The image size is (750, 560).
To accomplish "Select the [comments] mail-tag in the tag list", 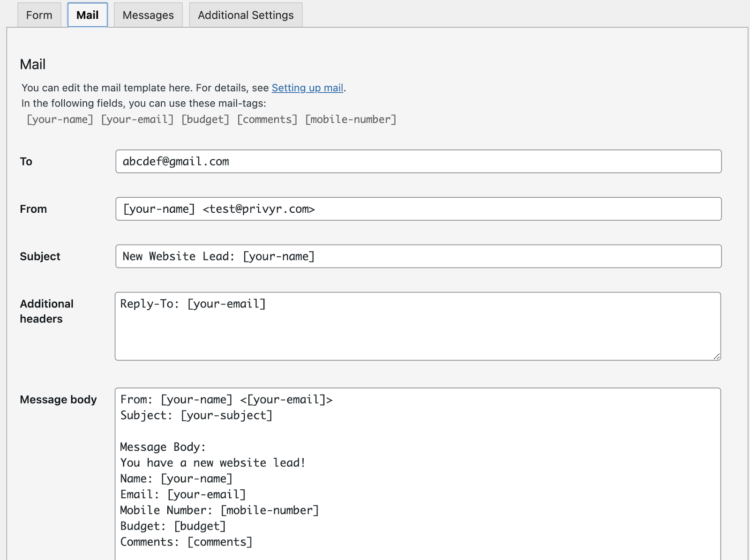I will click(267, 119).
